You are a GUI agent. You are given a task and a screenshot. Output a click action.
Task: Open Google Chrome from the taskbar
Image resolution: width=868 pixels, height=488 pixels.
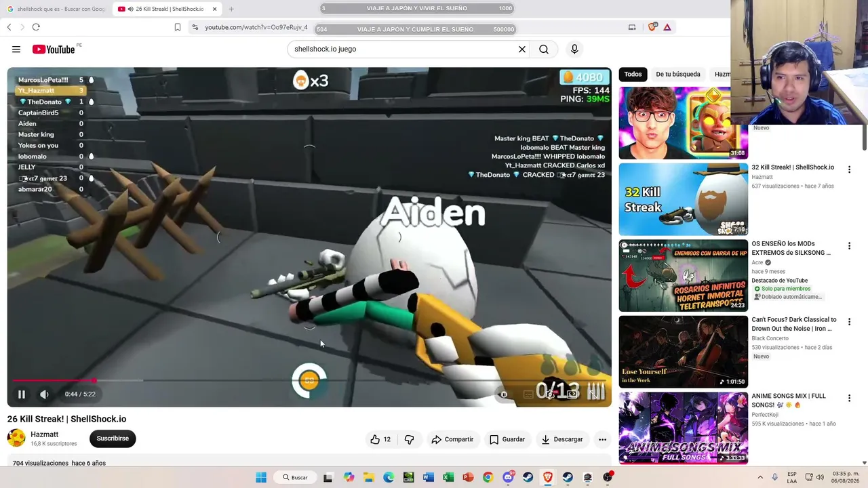click(488, 477)
